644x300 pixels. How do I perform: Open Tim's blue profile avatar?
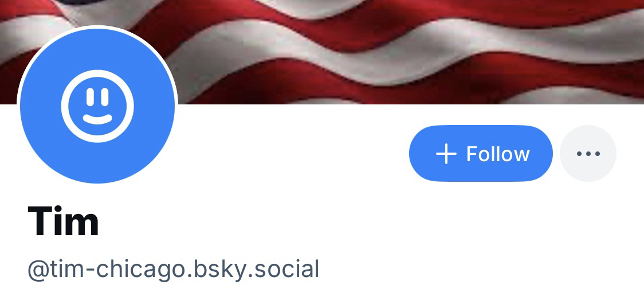coord(97,106)
